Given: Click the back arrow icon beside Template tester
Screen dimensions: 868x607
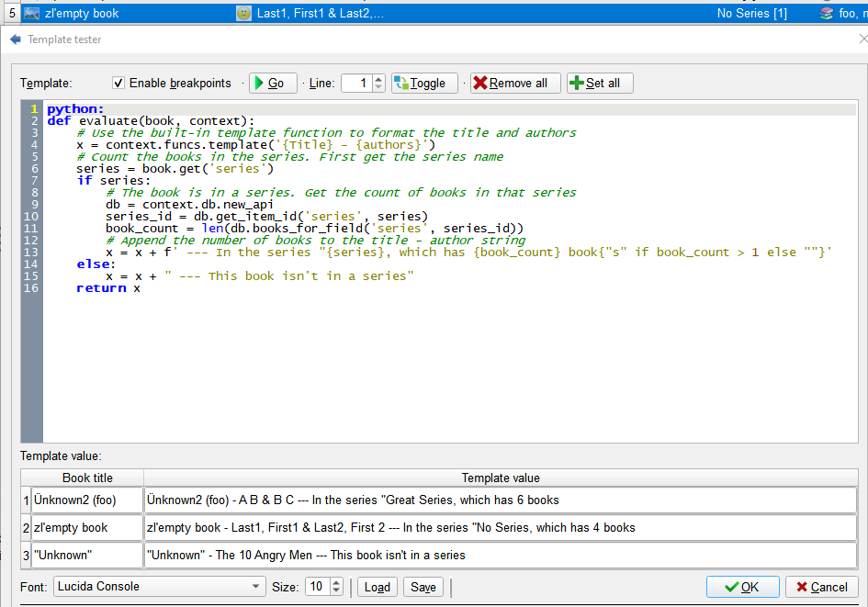Looking at the screenshot, I should (15, 39).
